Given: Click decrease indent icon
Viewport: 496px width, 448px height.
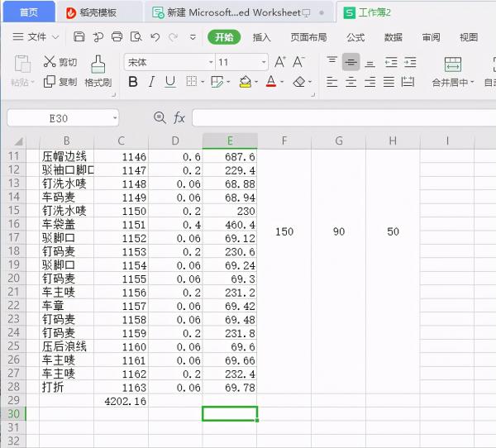Looking at the screenshot, I should click(391, 62).
